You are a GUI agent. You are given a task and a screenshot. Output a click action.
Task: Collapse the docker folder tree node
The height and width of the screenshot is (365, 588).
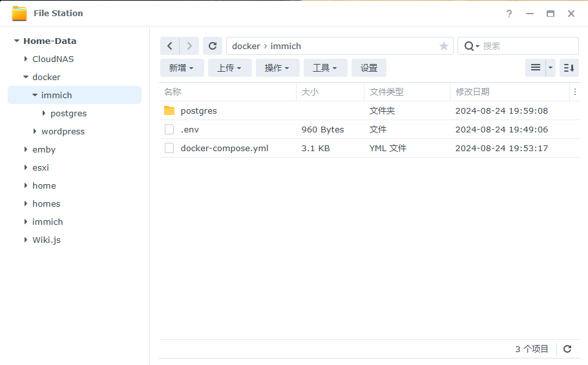tap(26, 77)
